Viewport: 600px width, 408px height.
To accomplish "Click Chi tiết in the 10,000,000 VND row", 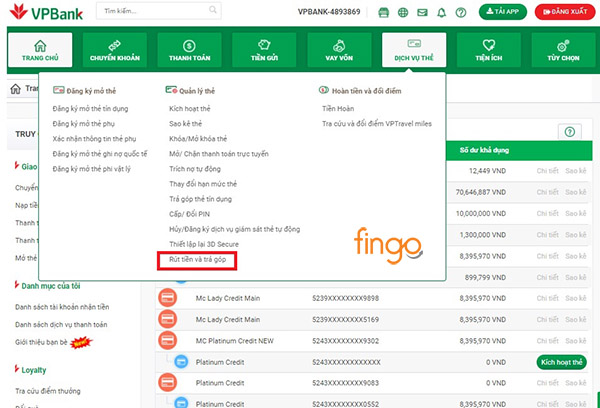I will (548, 214).
